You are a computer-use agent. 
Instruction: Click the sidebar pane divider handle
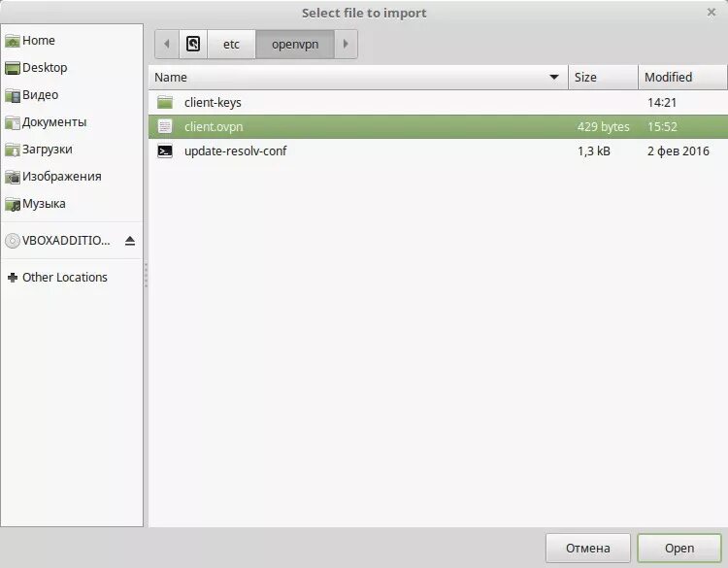click(x=146, y=275)
